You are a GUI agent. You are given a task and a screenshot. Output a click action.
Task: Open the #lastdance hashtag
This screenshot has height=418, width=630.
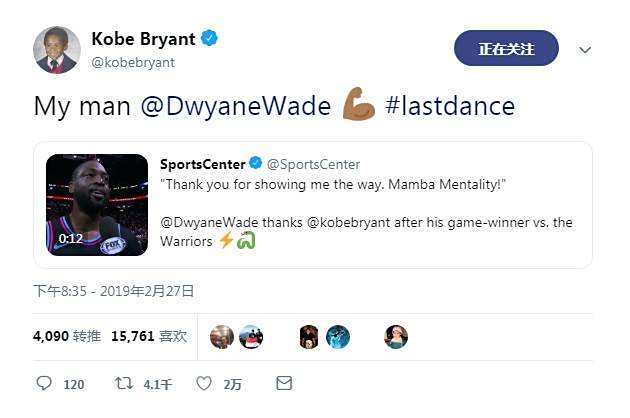(450, 106)
